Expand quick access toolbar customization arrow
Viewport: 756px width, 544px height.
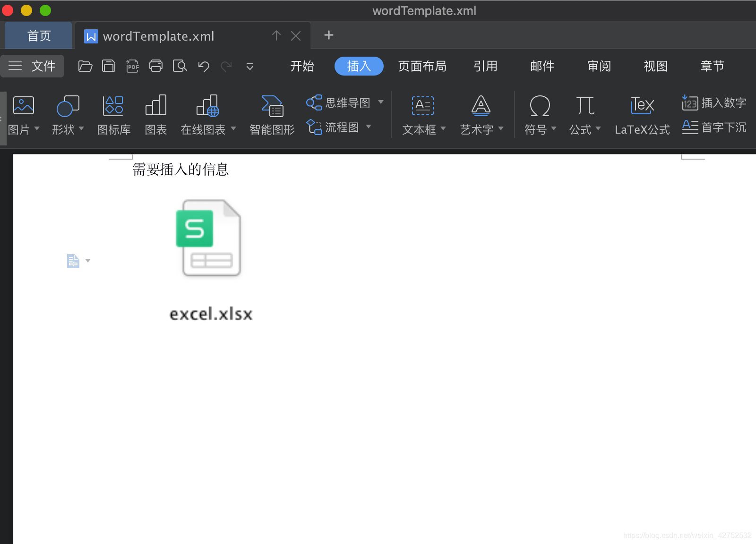[x=250, y=67]
